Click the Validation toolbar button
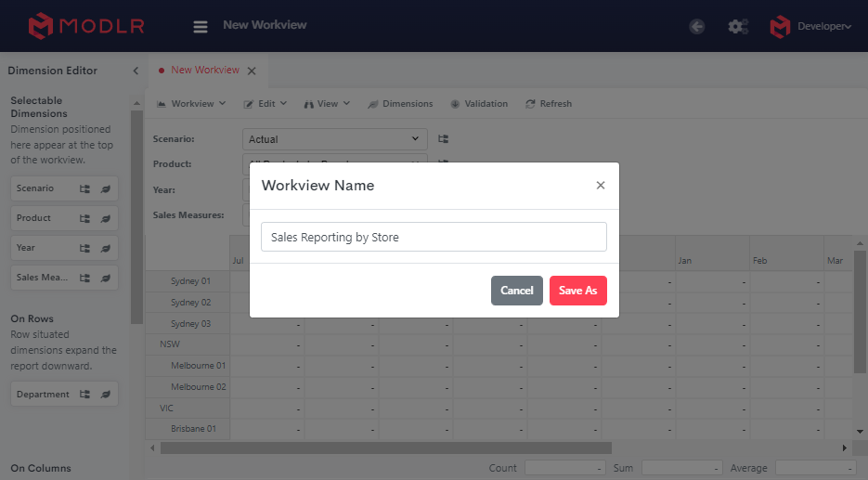 [479, 104]
